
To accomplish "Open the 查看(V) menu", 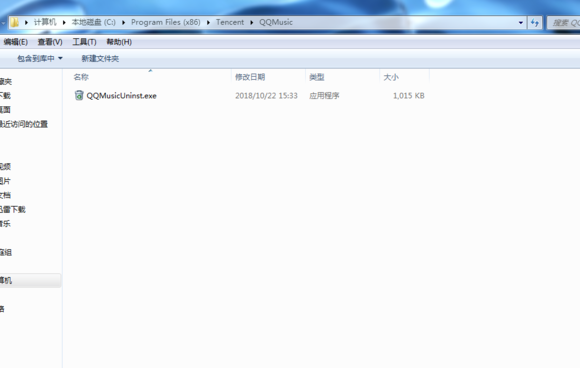I will pos(50,42).
